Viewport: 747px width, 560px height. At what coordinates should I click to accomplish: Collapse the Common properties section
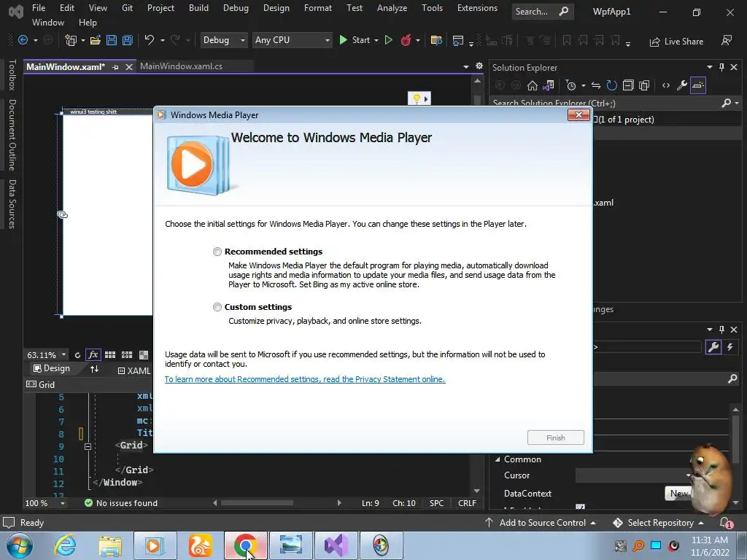498,459
